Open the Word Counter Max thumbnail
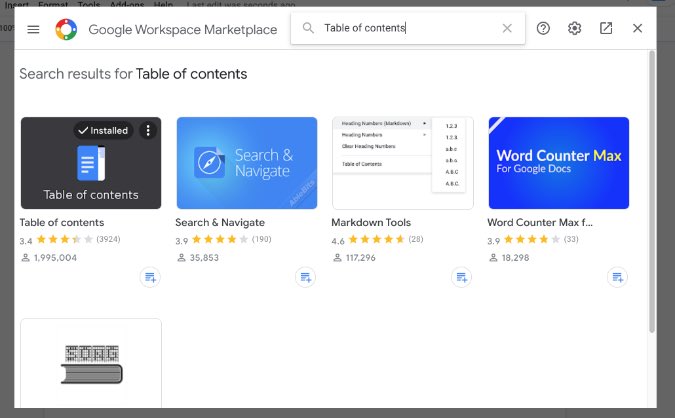The image size is (675, 418). pyautogui.click(x=559, y=163)
